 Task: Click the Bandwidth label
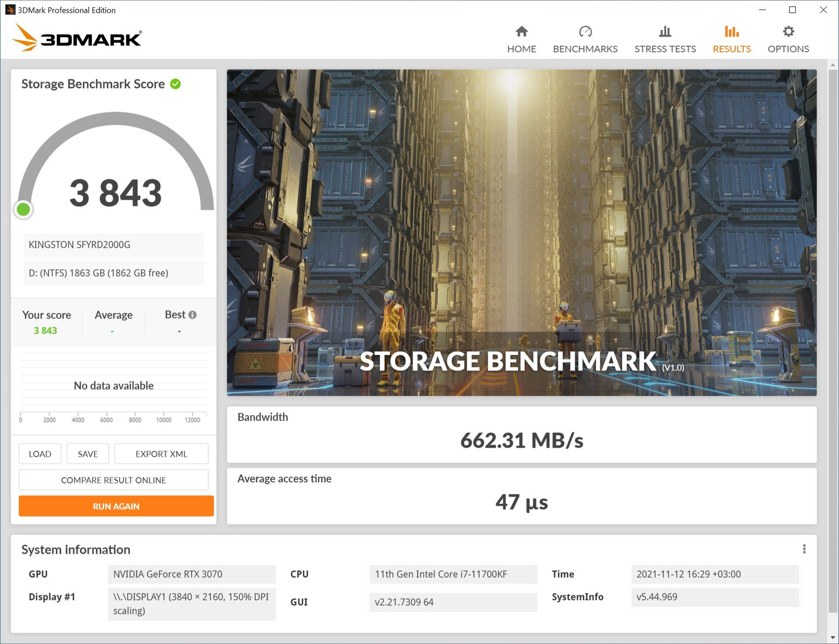263,417
